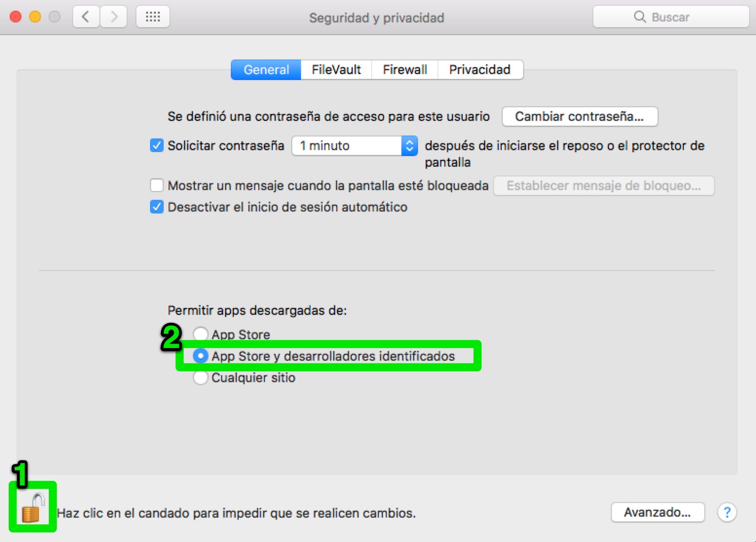Image resolution: width=756 pixels, height=542 pixels.
Task: Click into the Buscar search field
Action: [671, 17]
